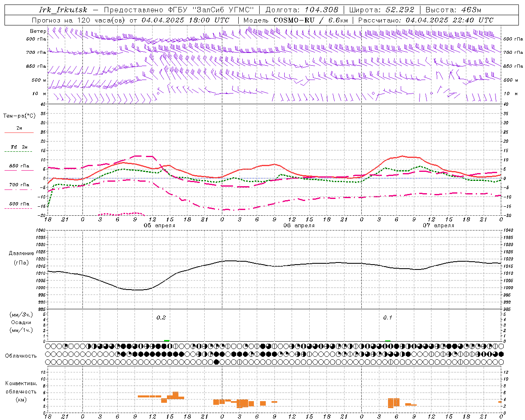
Task: Select the Высота: 463м header entry
Action: [x=453, y=10]
